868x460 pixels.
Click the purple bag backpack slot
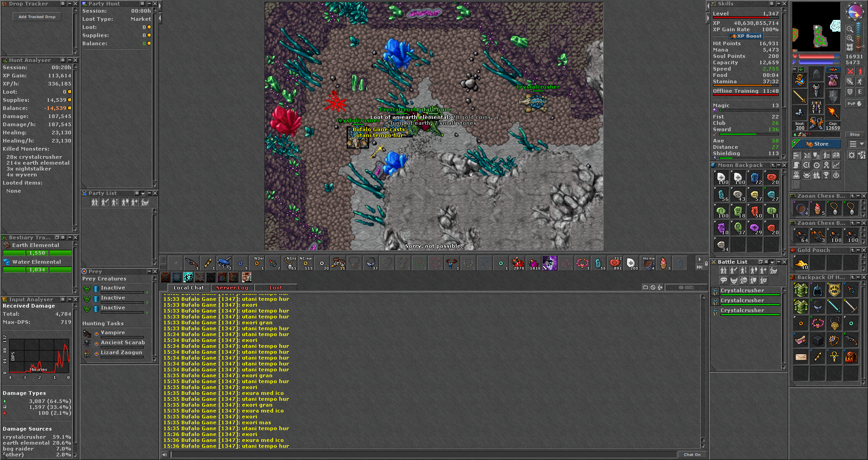coord(833,80)
